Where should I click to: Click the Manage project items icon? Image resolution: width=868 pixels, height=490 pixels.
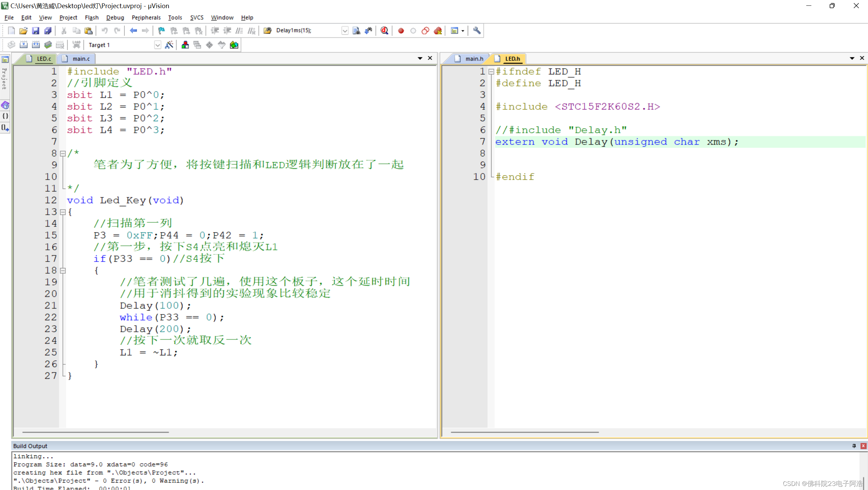point(185,45)
